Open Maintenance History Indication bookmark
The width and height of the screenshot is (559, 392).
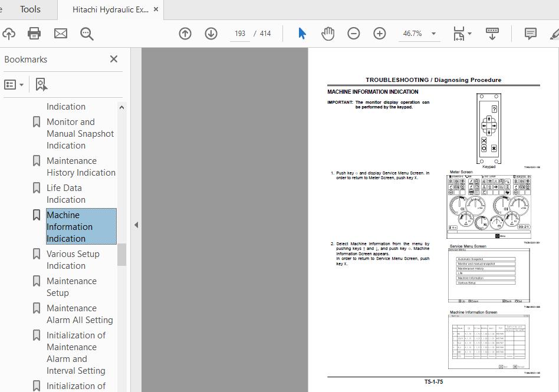pyautogui.click(x=81, y=167)
